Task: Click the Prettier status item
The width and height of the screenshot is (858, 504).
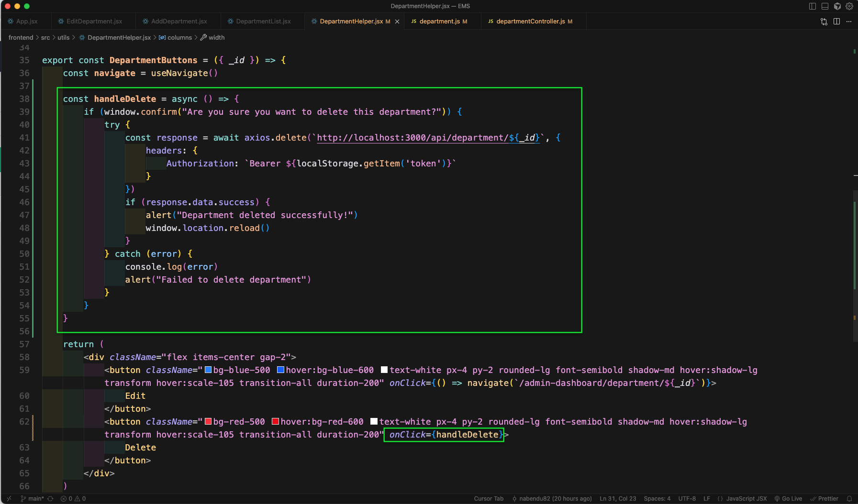Action: [824, 499]
